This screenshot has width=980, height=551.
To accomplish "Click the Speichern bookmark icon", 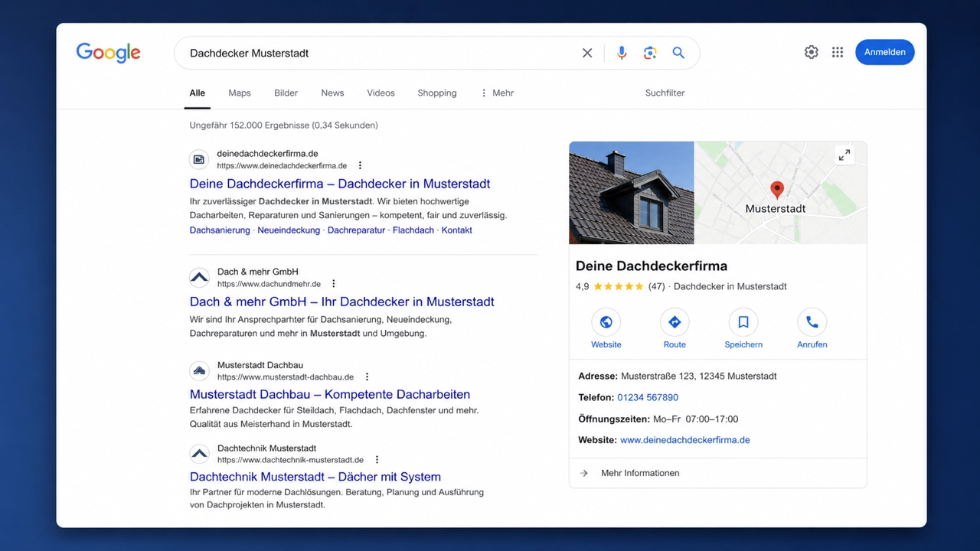I will [743, 322].
